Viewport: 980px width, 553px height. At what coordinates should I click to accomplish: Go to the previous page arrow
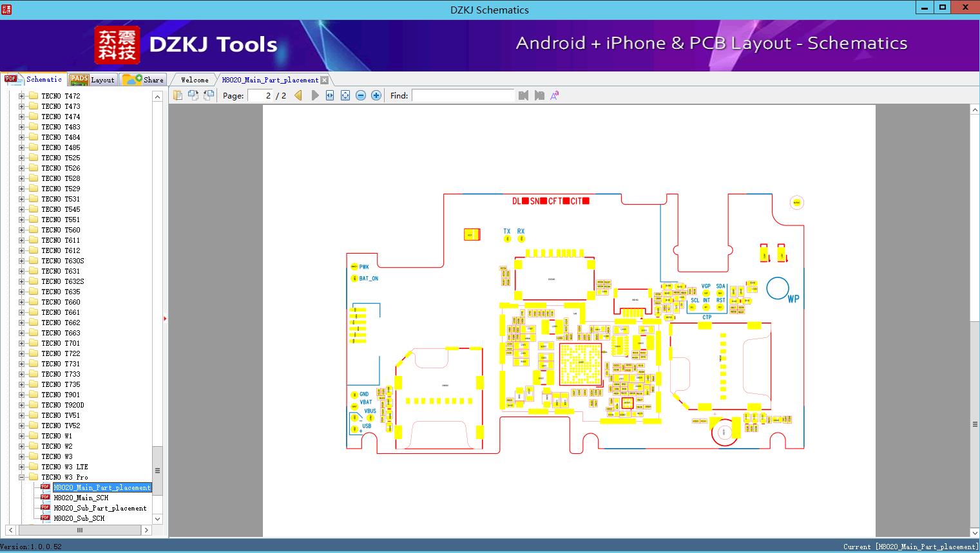point(298,95)
